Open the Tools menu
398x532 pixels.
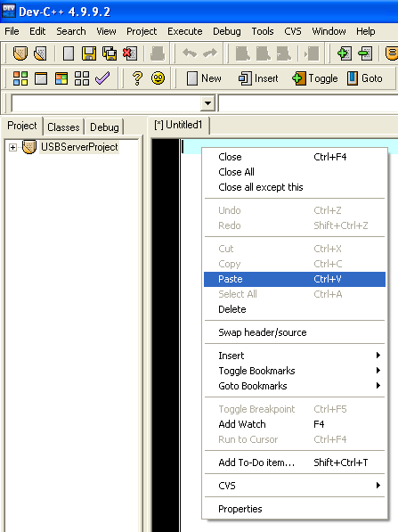point(263,31)
